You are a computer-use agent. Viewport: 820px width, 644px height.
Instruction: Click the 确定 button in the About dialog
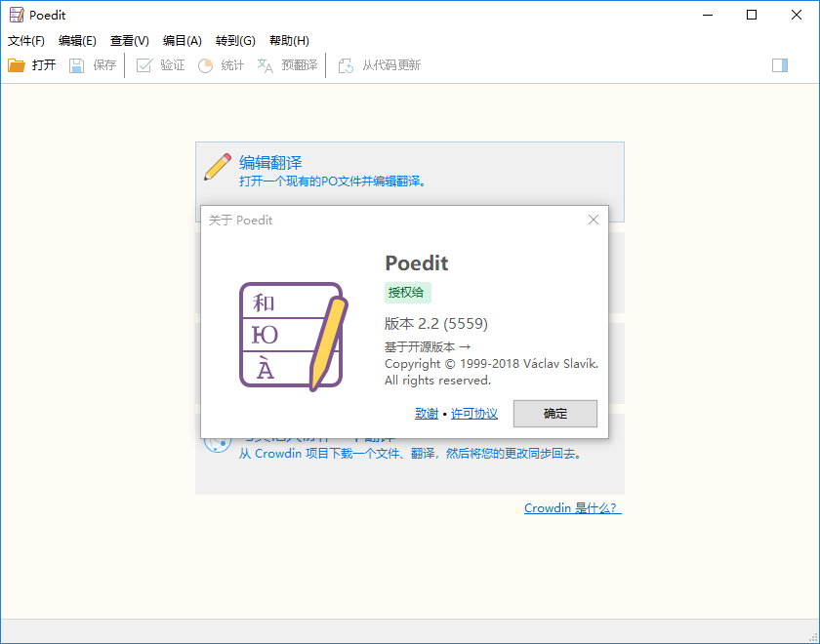(554, 414)
